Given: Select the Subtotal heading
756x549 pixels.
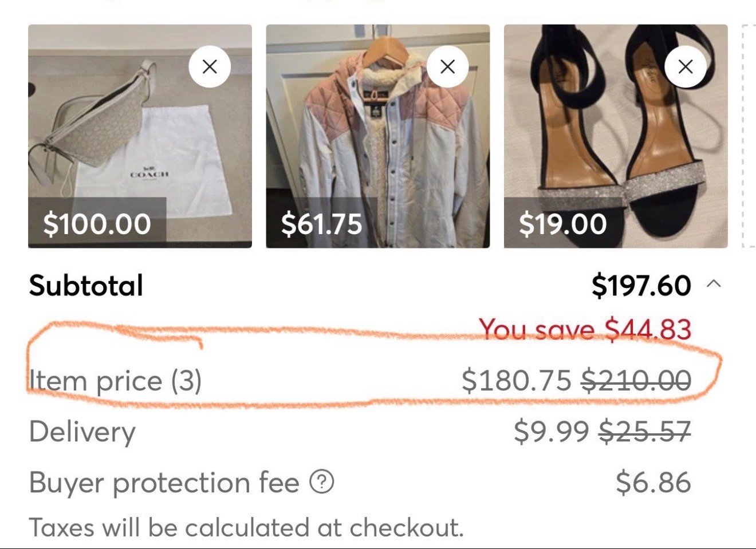Looking at the screenshot, I should pyautogui.click(x=86, y=285).
